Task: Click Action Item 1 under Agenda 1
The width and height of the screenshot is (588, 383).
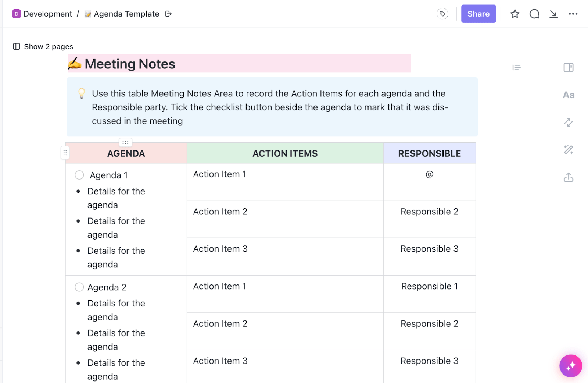Action: [220, 174]
